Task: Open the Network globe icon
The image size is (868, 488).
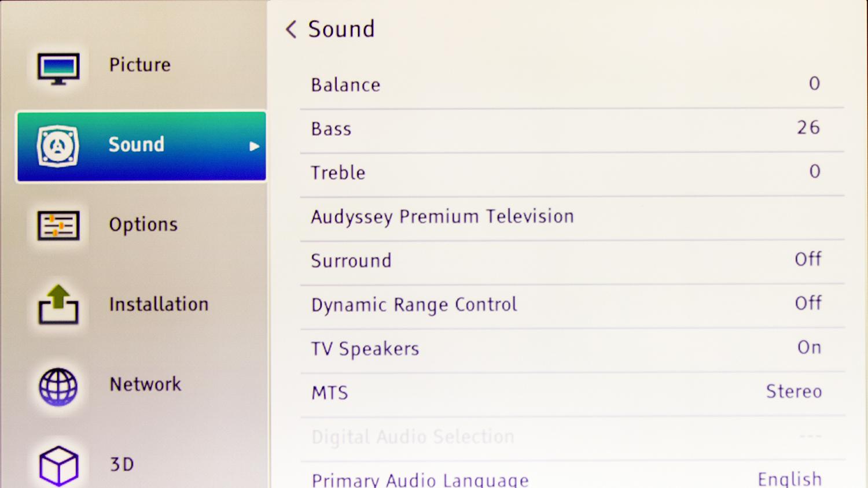Action: pos(58,386)
